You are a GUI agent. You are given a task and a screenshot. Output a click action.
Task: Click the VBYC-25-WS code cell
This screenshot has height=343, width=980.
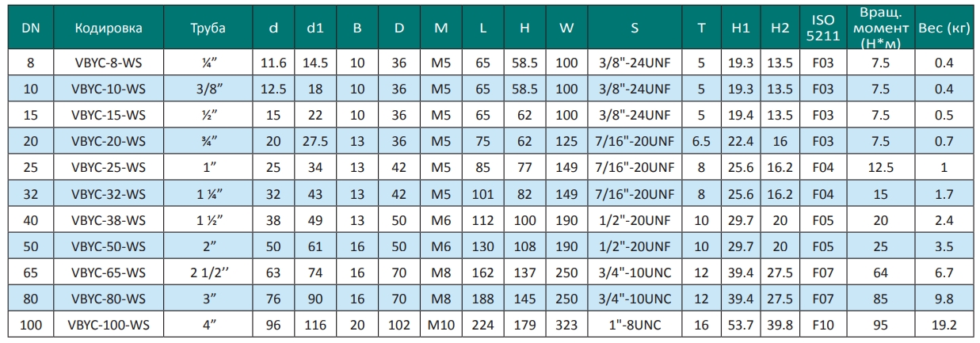point(109,168)
